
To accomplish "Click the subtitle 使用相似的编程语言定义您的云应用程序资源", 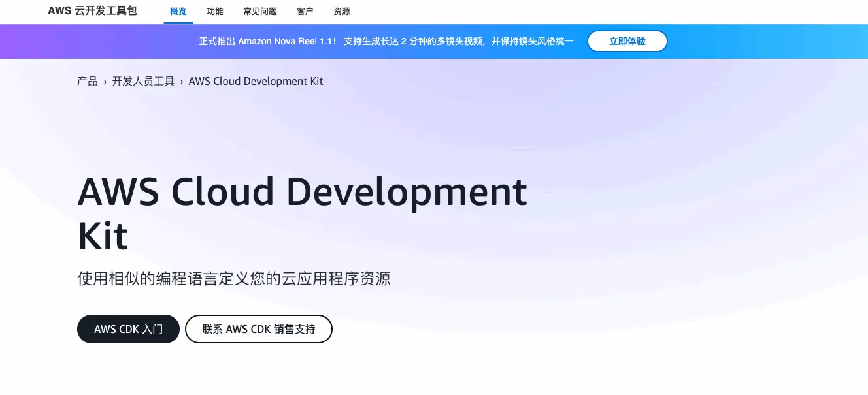I will click(233, 279).
